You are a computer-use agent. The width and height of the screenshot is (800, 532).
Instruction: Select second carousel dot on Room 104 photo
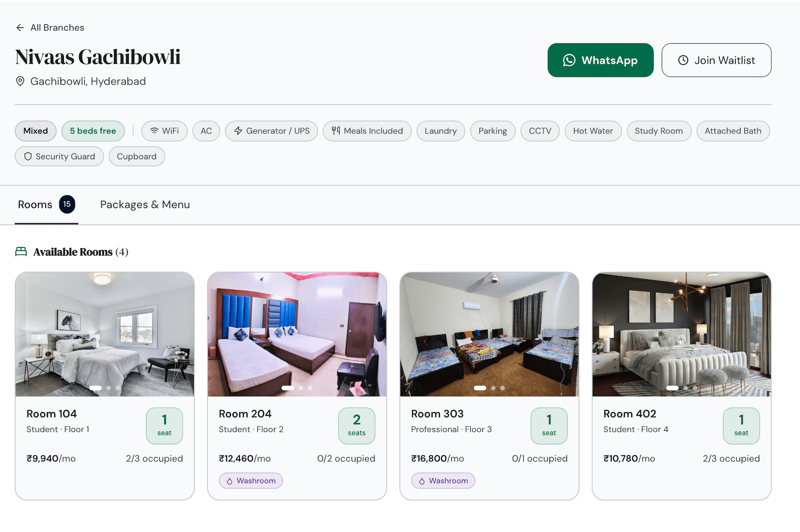click(x=108, y=388)
